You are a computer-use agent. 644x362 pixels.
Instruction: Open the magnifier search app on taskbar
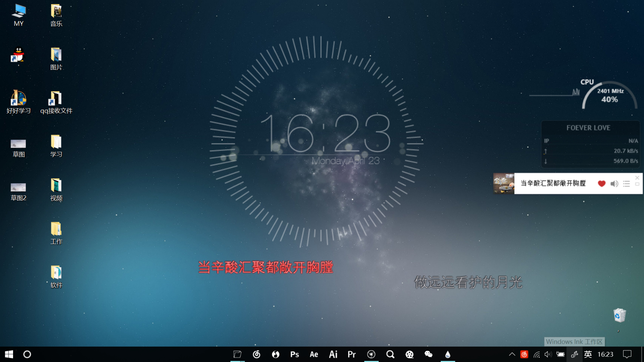coord(390,354)
